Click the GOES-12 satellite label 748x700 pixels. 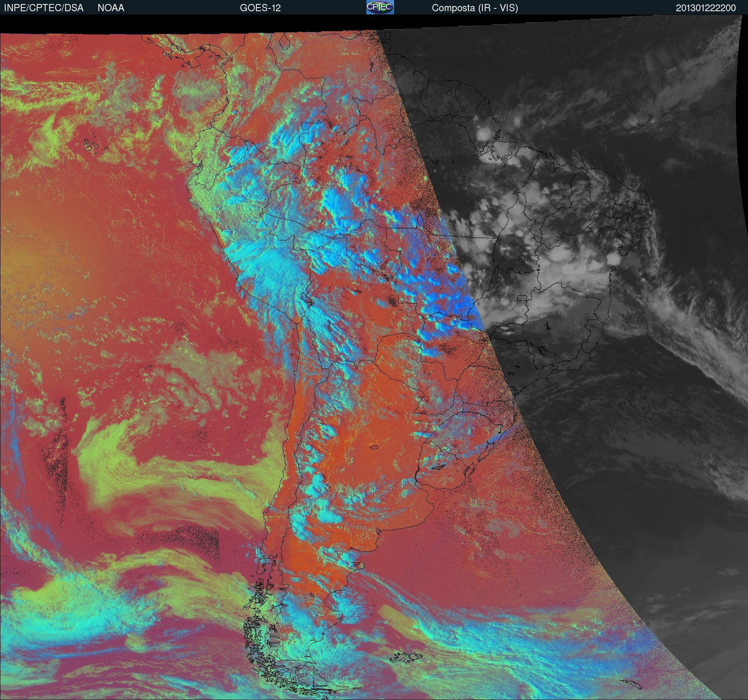(260, 8)
